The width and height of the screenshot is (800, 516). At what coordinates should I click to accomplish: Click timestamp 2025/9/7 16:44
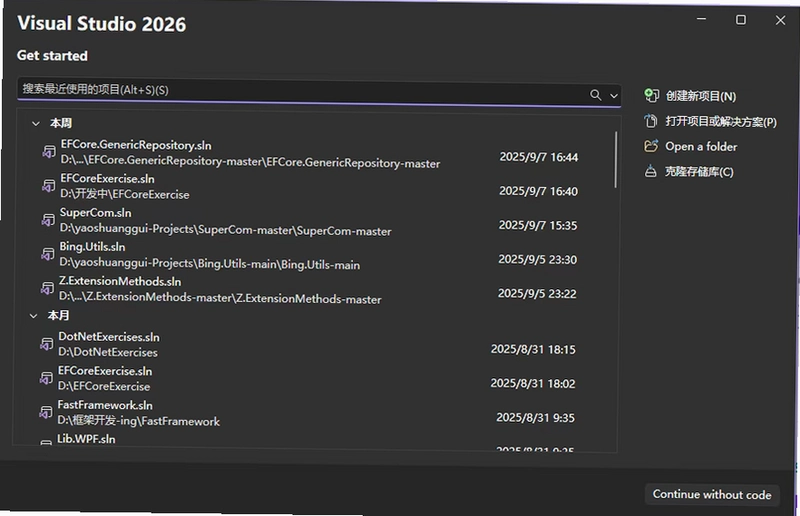click(539, 157)
